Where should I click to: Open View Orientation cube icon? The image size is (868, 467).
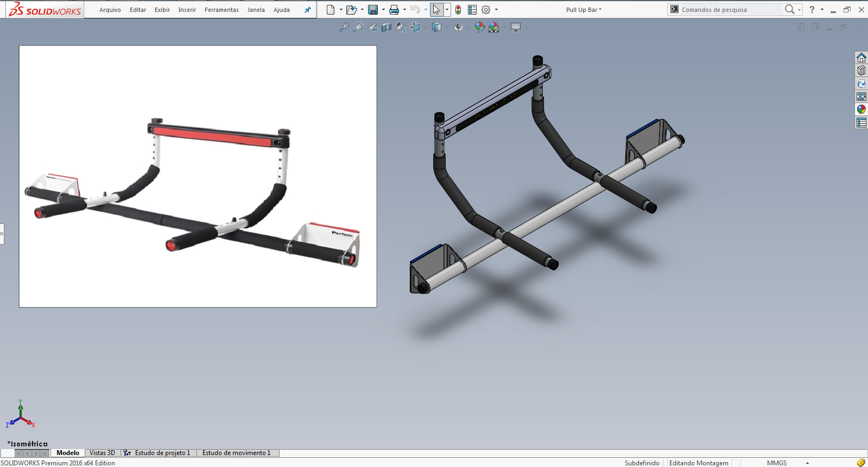click(x=415, y=27)
